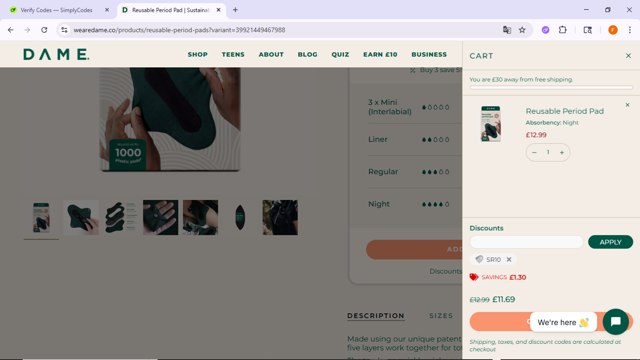Click the browser forward arrow

(27, 30)
